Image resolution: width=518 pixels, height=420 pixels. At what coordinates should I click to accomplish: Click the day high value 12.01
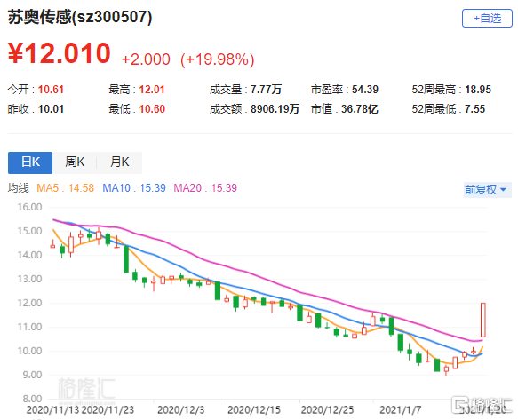point(152,90)
